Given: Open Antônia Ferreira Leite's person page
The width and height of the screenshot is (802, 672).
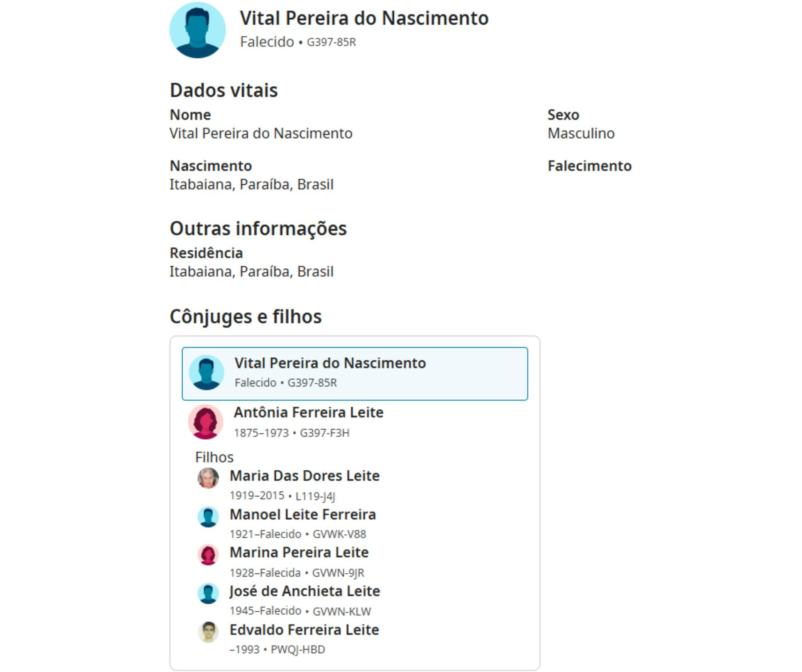Looking at the screenshot, I should (x=308, y=412).
